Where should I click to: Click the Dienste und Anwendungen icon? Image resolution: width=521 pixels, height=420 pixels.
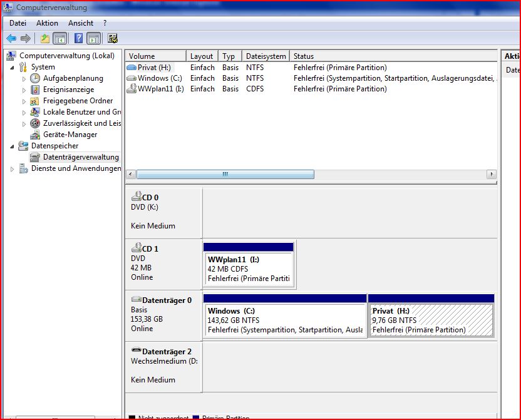coord(23,168)
